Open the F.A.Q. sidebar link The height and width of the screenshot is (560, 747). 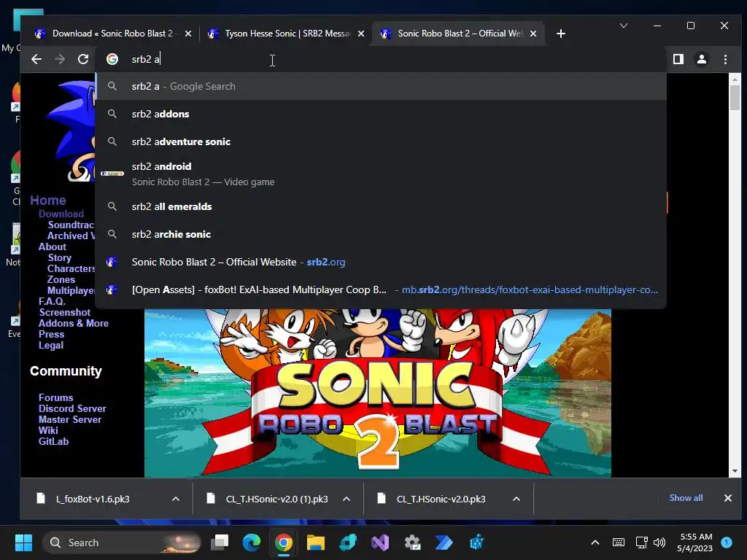[x=52, y=301]
